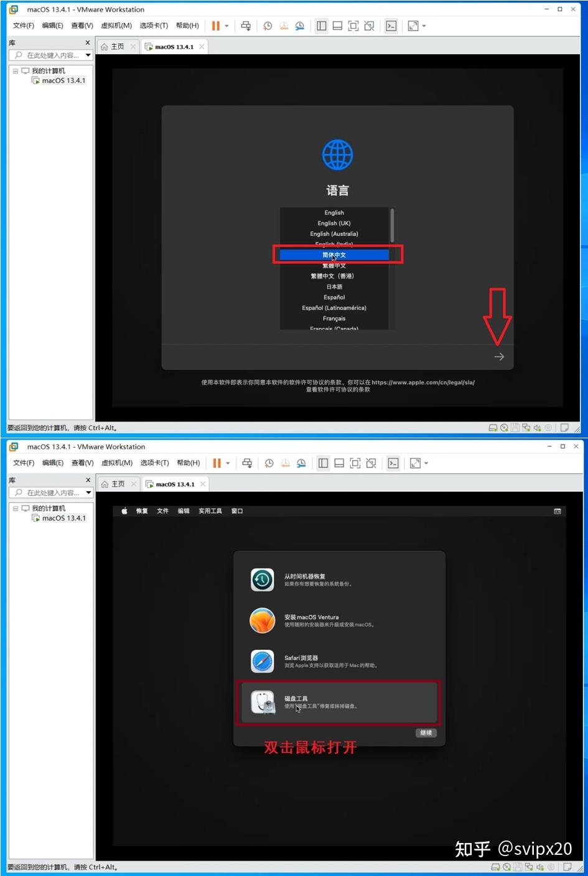Select 安装 macOS Ventura option
Screen dimensions: 588x876
[339, 621]
